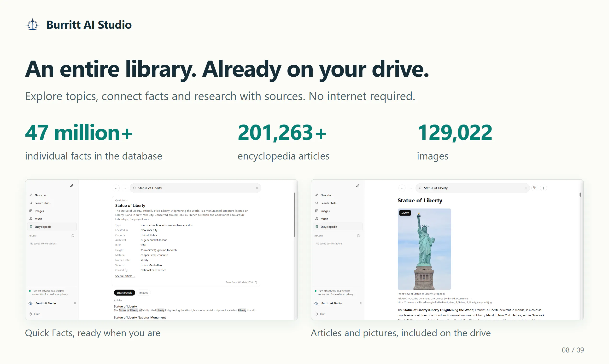Select New chat in article screenshot sidebar
Screen dimensions: 609x364
tap(338, 195)
